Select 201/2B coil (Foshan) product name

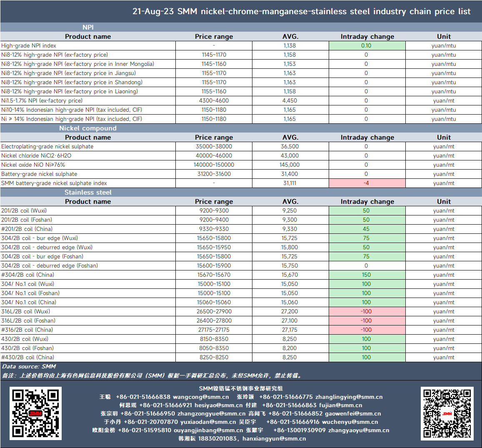(x=26, y=220)
